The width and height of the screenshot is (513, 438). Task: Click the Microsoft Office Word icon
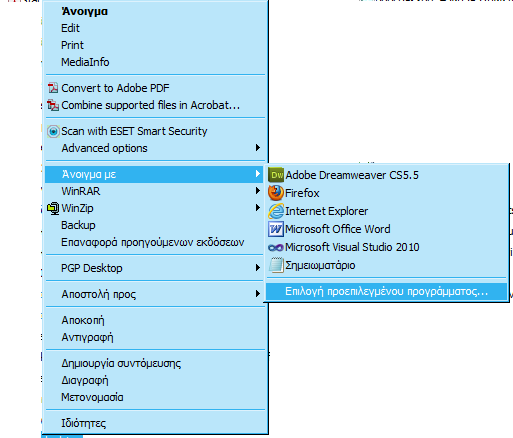point(276,229)
